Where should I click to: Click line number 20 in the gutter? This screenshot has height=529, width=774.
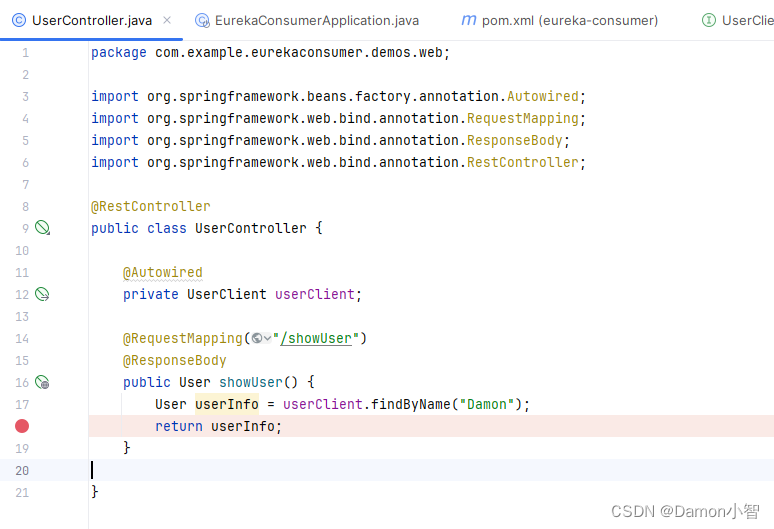coord(22,470)
